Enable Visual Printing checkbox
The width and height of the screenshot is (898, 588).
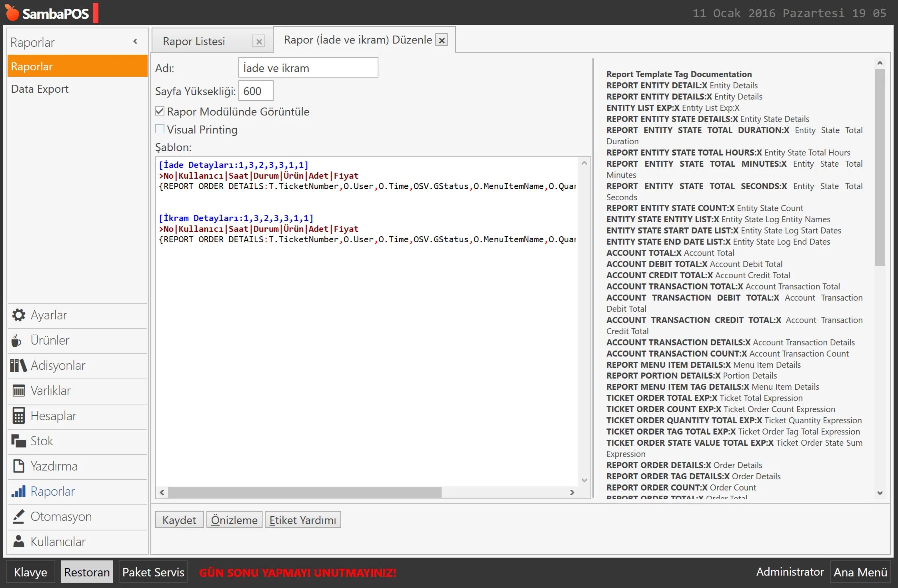[160, 129]
